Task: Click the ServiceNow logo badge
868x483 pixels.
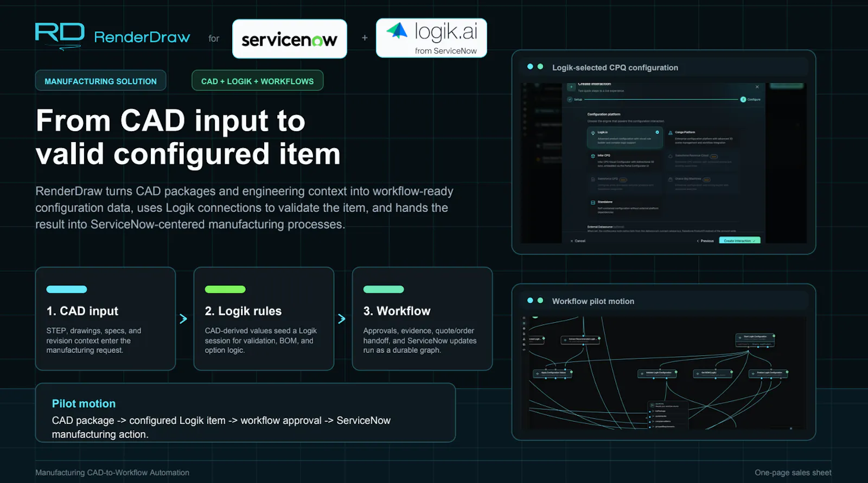Action: click(x=290, y=39)
